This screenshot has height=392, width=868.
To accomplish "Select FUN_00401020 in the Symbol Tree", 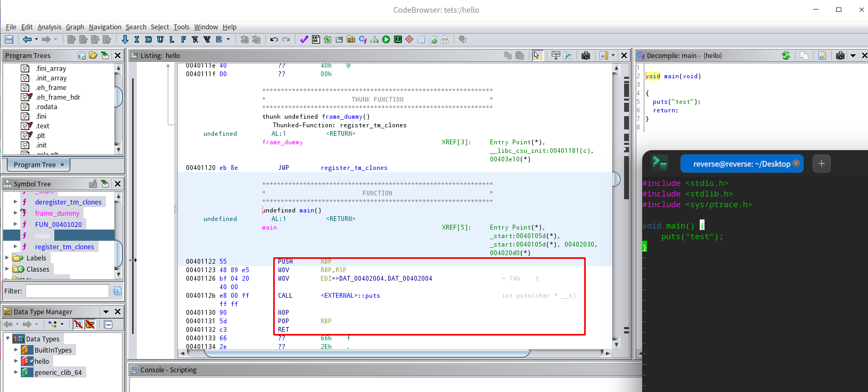I will tap(59, 224).
